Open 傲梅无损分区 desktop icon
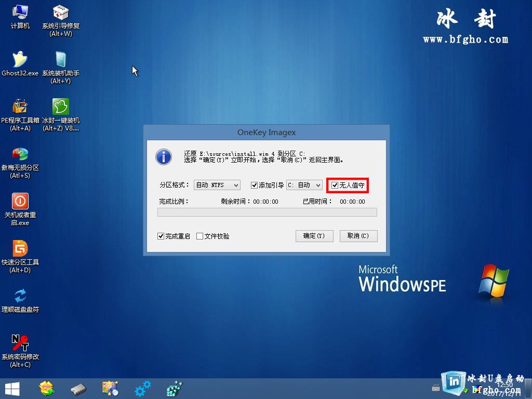532x399 pixels. 20,163
